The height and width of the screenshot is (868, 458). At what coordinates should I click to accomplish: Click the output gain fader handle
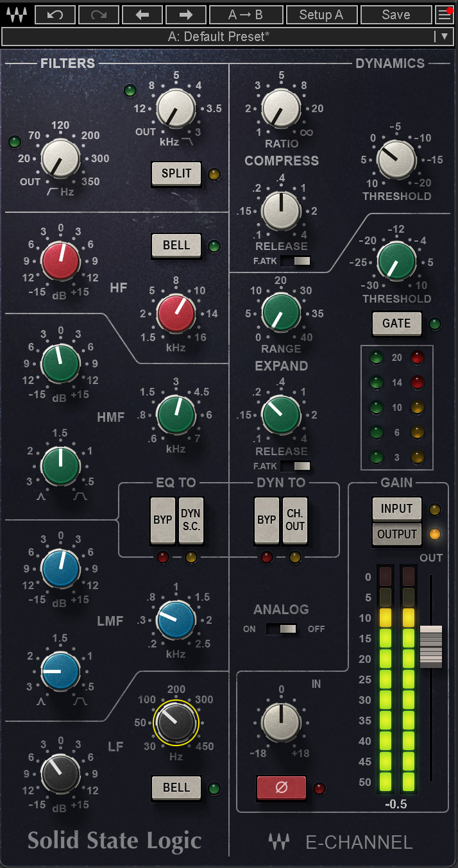tap(431, 646)
